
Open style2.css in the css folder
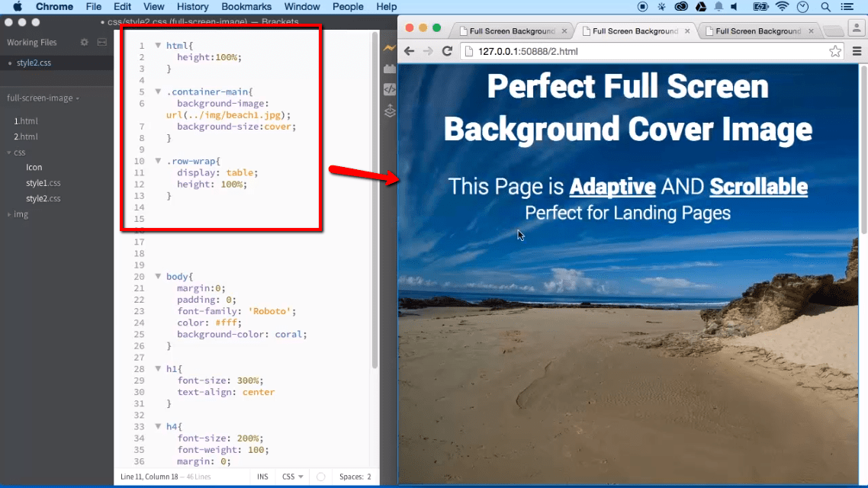click(43, 198)
